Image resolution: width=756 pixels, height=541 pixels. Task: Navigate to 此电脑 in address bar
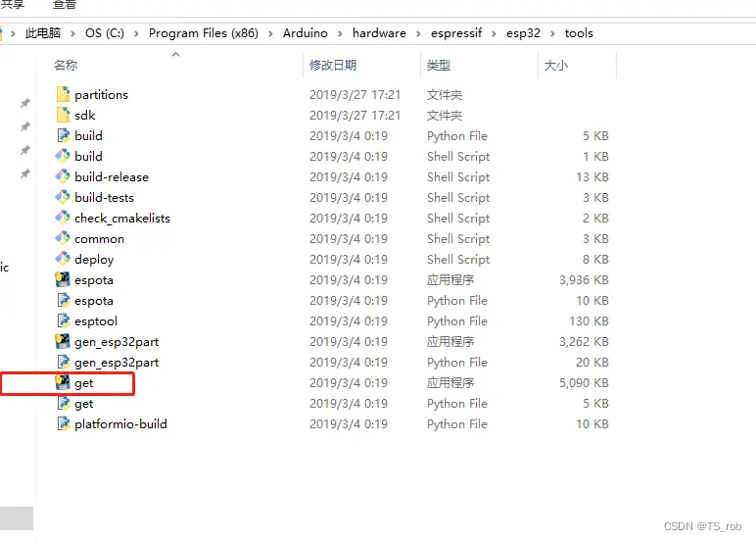click(x=43, y=33)
